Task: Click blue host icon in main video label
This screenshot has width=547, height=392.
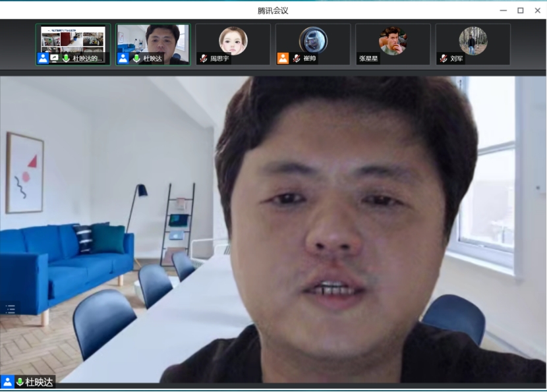Action: click(7, 381)
